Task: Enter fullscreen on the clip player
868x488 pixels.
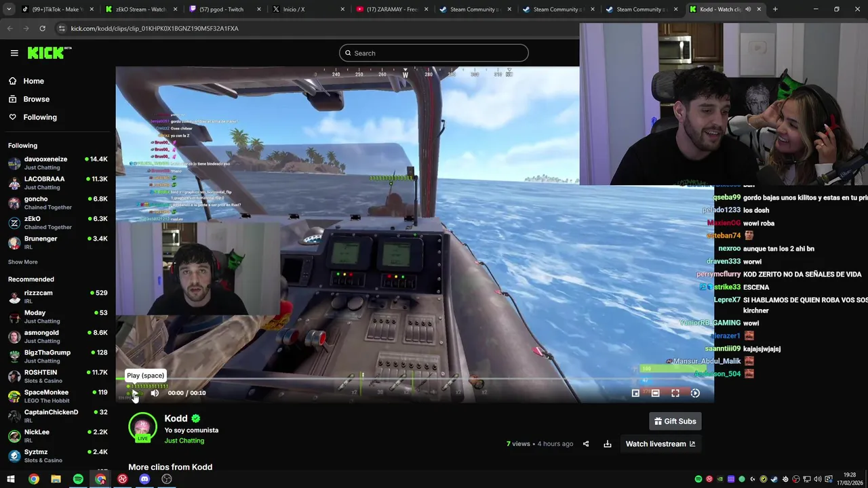Action: [x=675, y=393]
